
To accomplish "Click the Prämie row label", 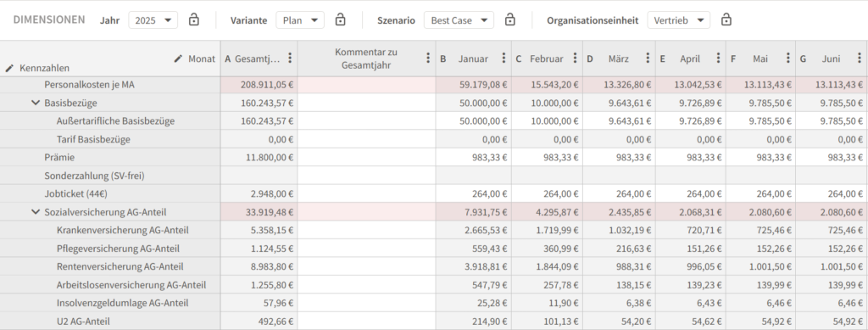I will point(59,157).
